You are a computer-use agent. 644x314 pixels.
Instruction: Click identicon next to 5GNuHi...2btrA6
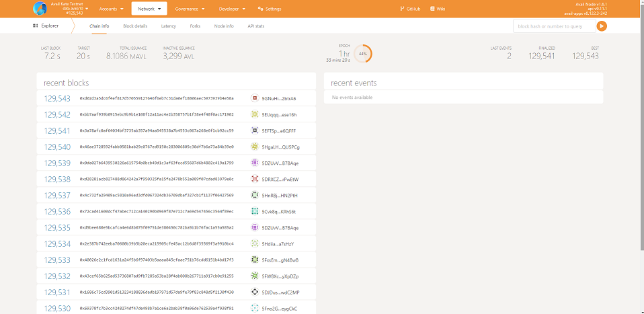coord(255,98)
